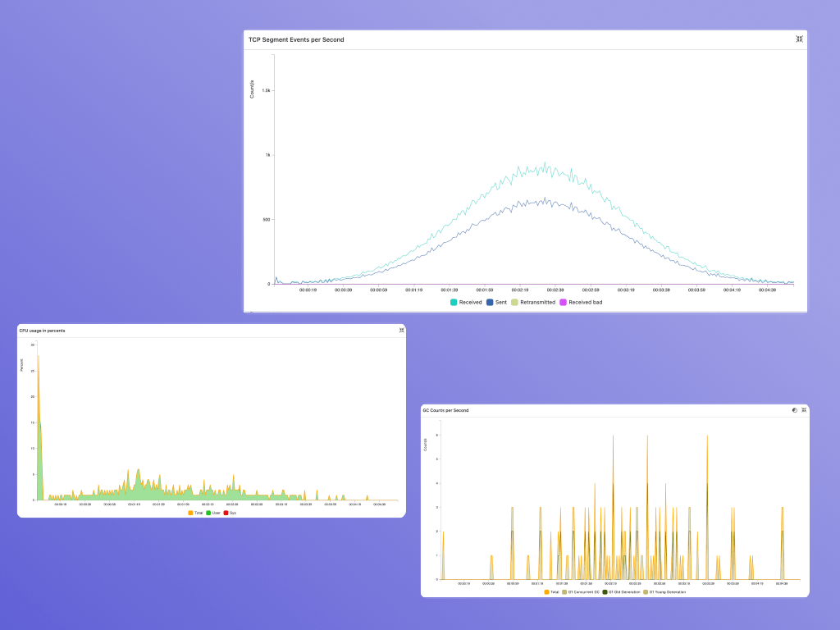Toggle the Total series in CPU usage legend
This screenshot has width=840, height=630.
pos(195,513)
